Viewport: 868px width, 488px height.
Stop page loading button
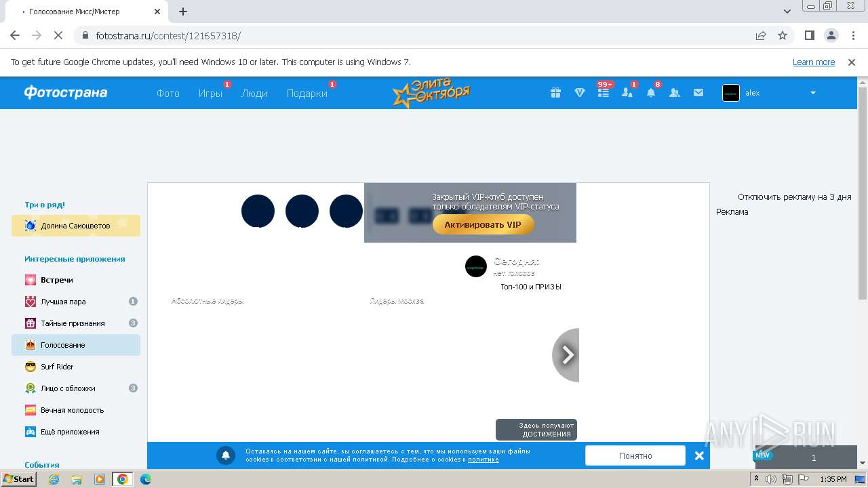click(58, 35)
